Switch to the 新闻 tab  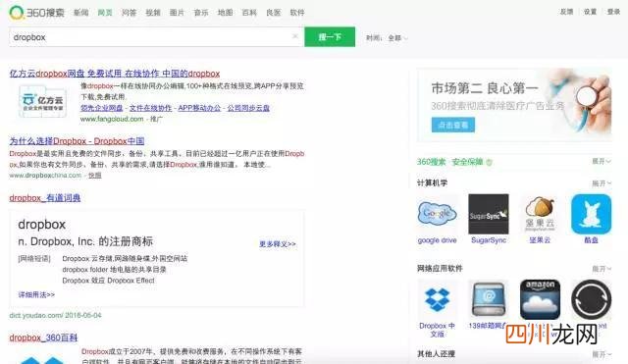pyautogui.click(x=80, y=13)
